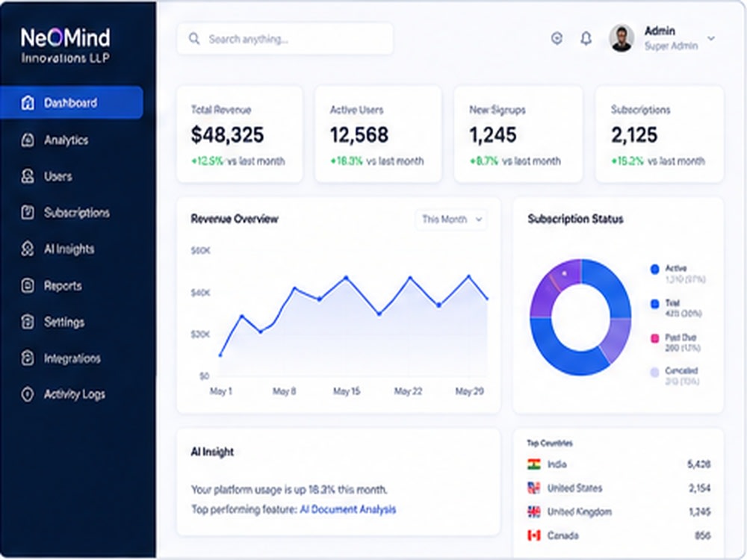Click the Subscriptions stat card with 2,125

point(660,134)
